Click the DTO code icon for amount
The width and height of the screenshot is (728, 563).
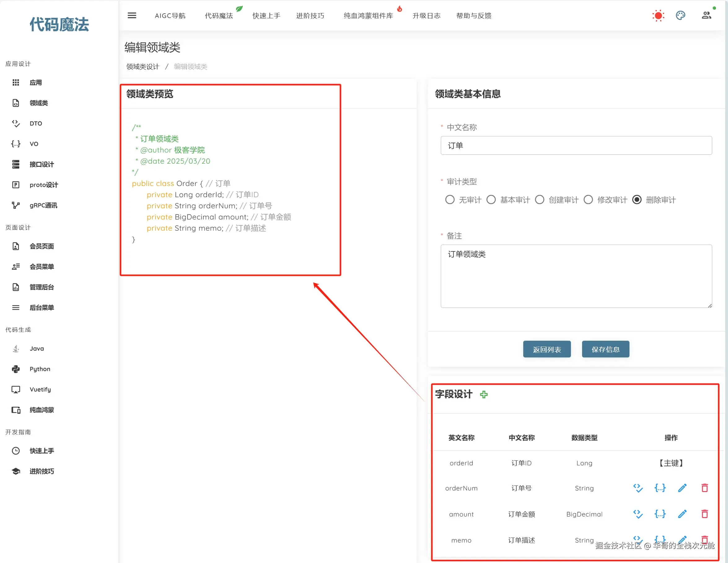click(638, 514)
